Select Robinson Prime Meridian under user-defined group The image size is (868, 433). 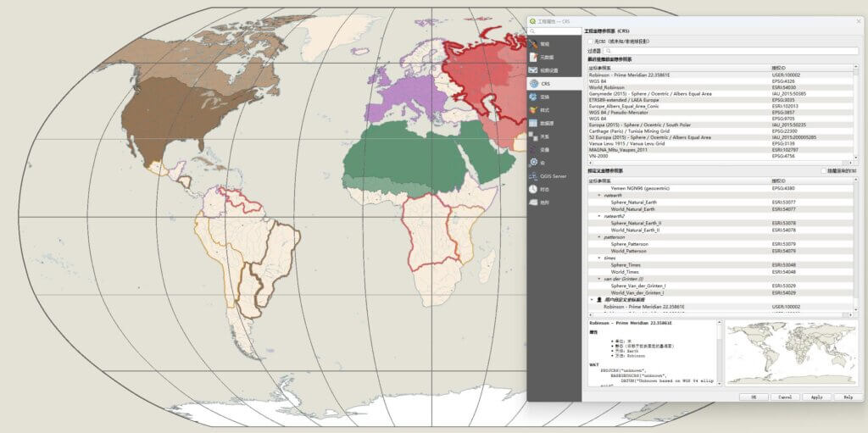pos(721,307)
